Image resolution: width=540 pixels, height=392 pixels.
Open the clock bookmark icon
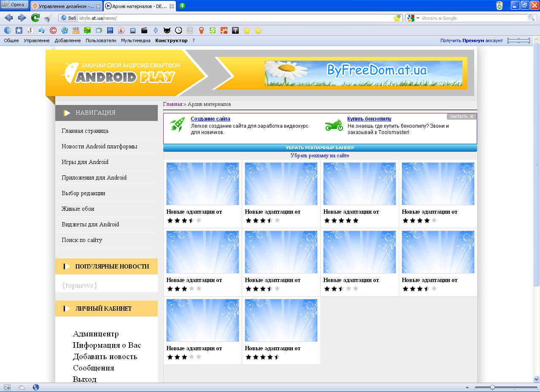tap(178, 30)
